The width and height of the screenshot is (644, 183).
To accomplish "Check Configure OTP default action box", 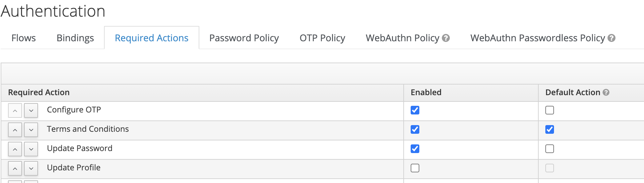I will coord(550,110).
